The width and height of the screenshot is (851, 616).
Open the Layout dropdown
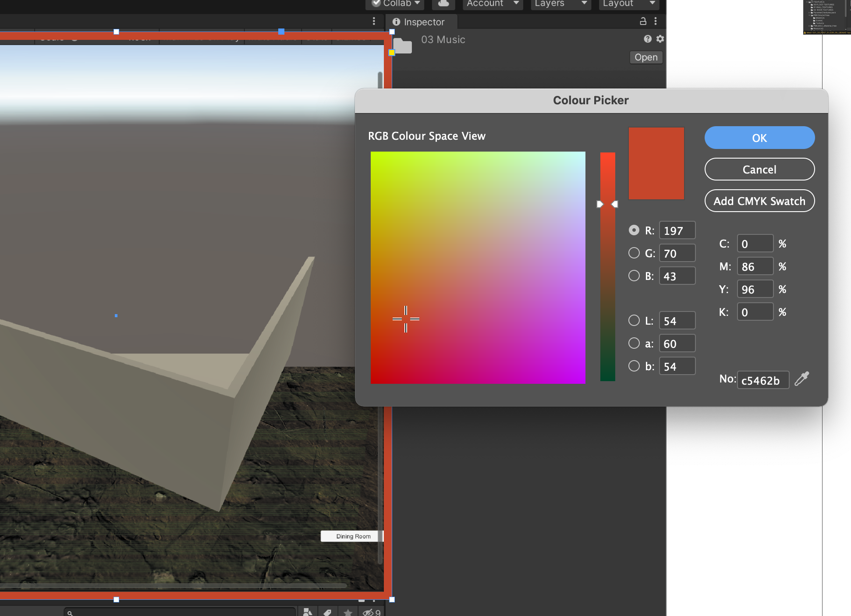[x=628, y=4]
